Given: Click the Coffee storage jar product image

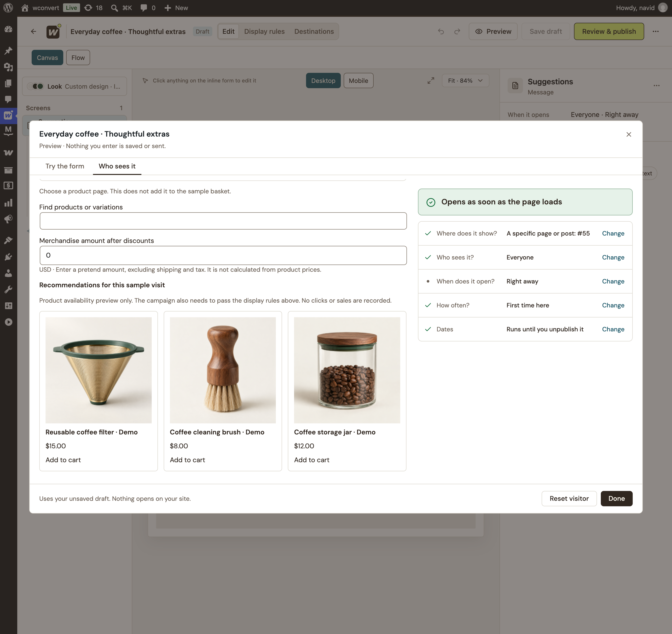Looking at the screenshot, I should click(x=347, y=370).
